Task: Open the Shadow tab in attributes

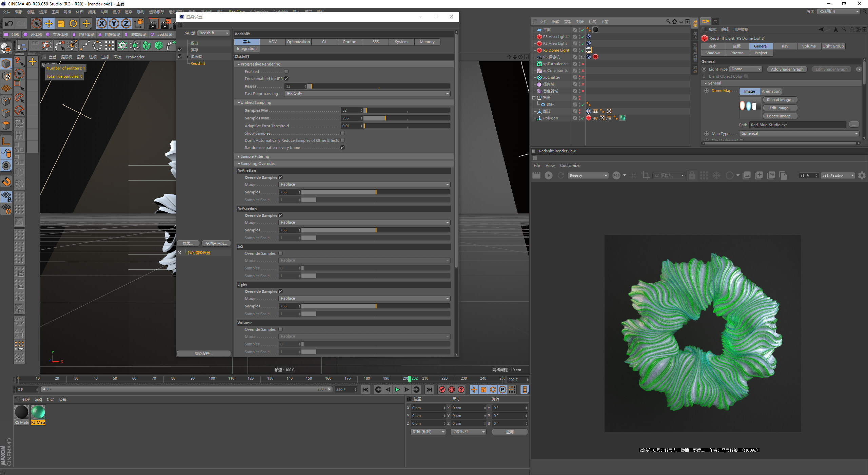Action: pos(712,53)
